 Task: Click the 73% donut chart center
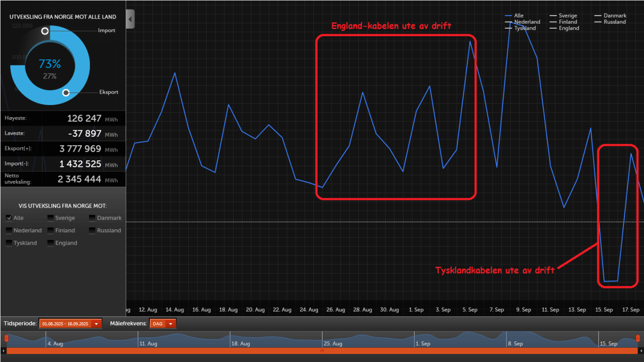point(49,64)
